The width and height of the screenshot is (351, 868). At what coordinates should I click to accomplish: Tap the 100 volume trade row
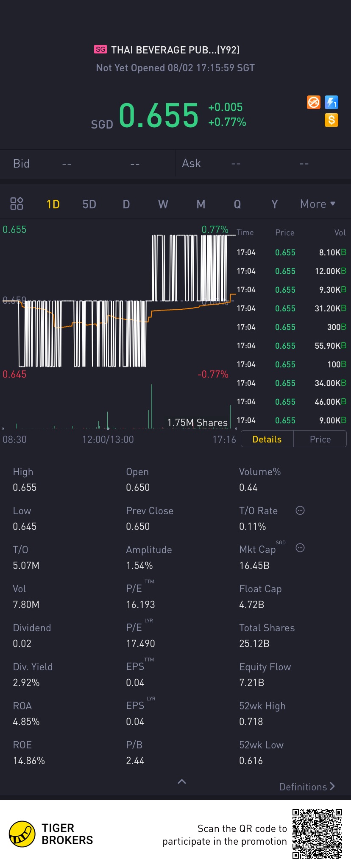click(x=291, y=364)
